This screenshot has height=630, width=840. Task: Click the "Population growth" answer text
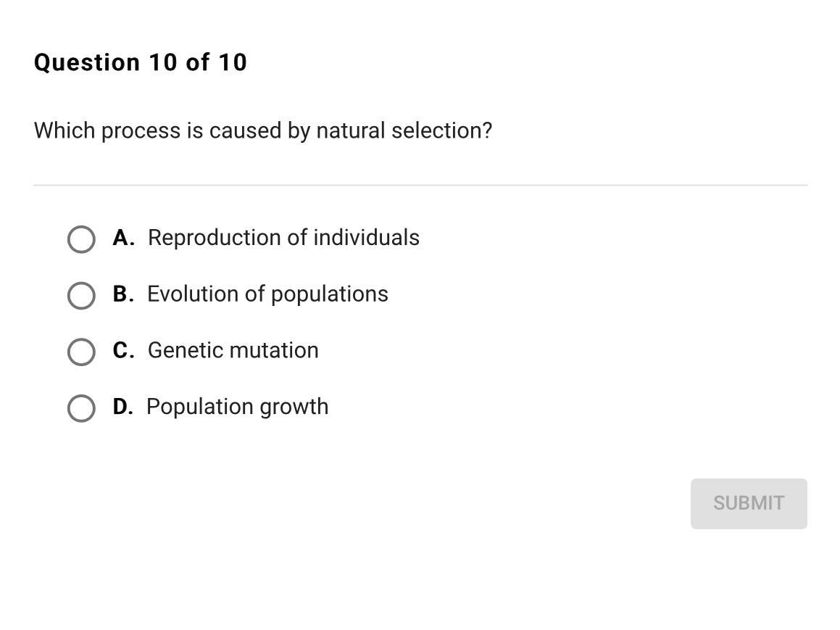(237, 407)
